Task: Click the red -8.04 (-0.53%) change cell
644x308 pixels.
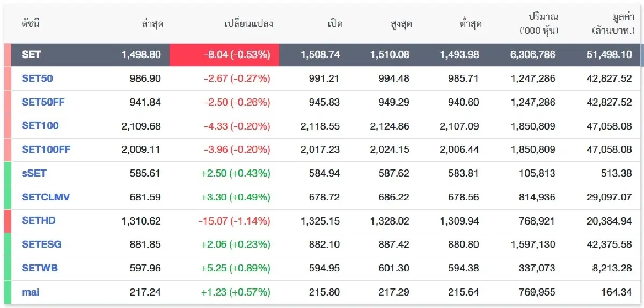Action: click(224, 55)
